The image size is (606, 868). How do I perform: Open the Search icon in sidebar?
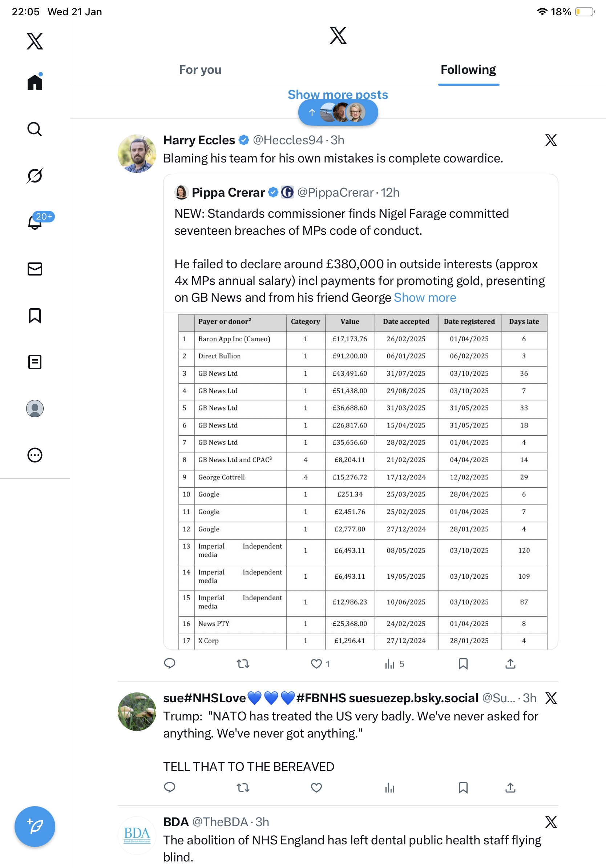pos(35,129)
